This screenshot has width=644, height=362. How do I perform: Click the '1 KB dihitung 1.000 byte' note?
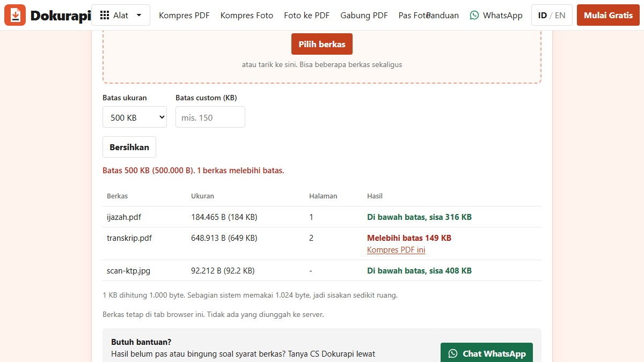click(x=250, y=295)
